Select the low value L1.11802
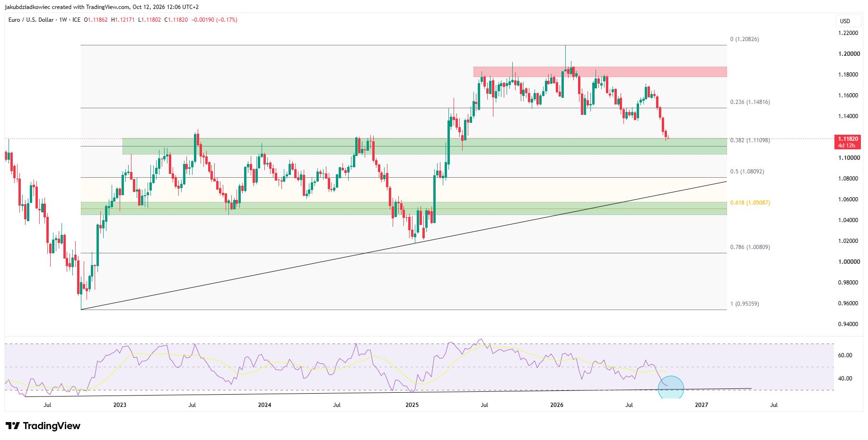 click(149, 20)
